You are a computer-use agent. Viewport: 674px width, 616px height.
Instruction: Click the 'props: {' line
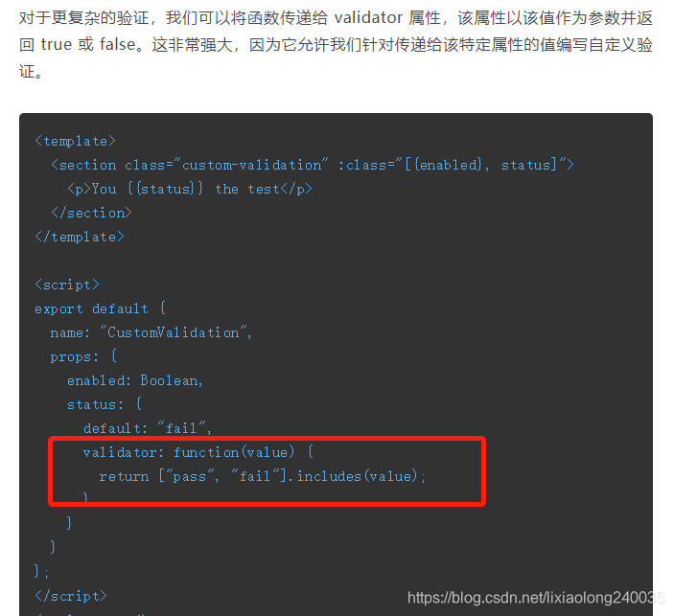(83, 356)
